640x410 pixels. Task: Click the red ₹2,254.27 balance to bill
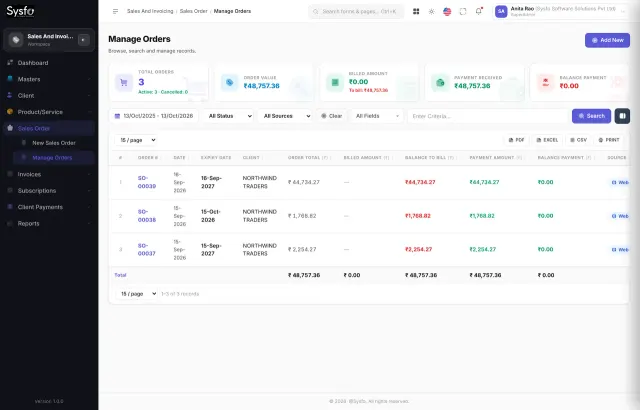[x=418, y=249]
